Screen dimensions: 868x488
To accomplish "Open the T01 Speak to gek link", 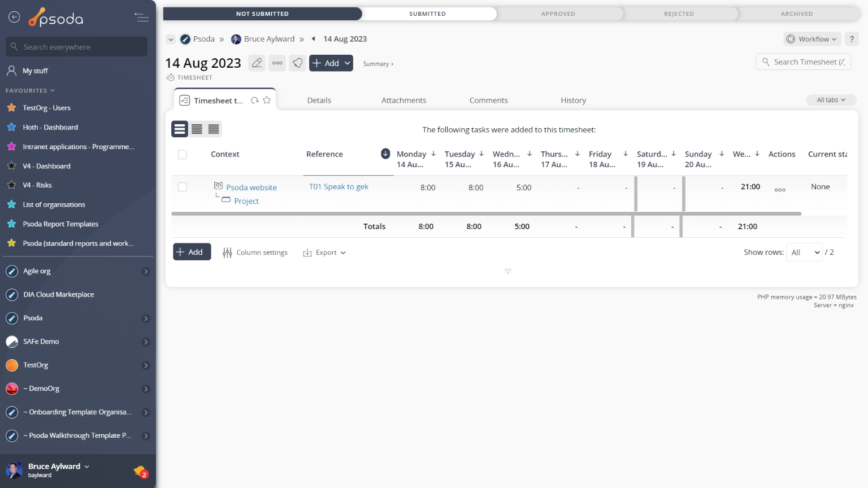I will (x=338, y=186).
